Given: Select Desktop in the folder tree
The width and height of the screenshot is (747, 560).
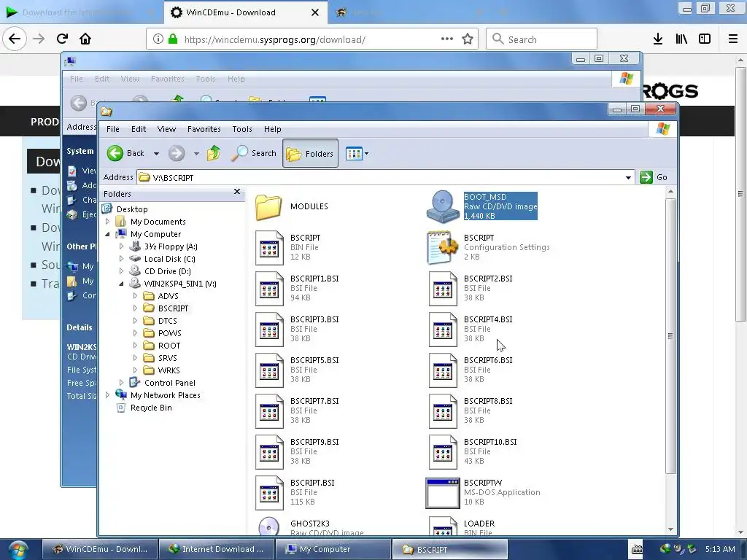Looking at the screenshot, I should click(x=132, y=209).
